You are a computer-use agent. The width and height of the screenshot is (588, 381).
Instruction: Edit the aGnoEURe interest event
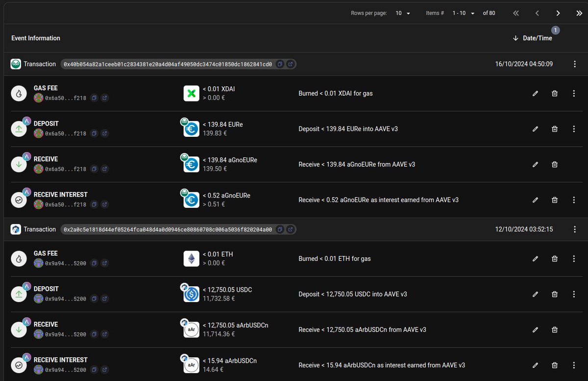535,200
